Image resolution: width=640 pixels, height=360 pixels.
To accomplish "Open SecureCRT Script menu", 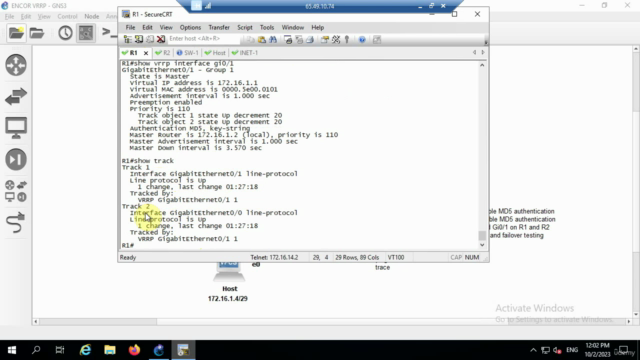I will tap(245, 27).
